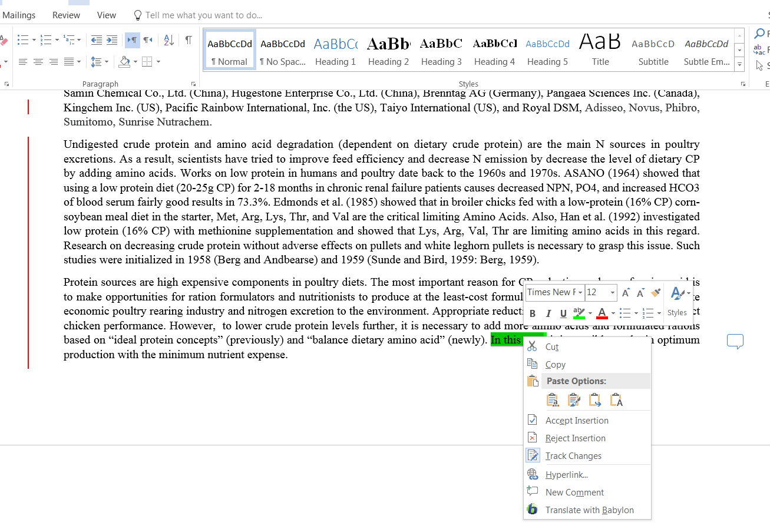
Task: Open the font size 12 dropdown
Action: [613, 293]
